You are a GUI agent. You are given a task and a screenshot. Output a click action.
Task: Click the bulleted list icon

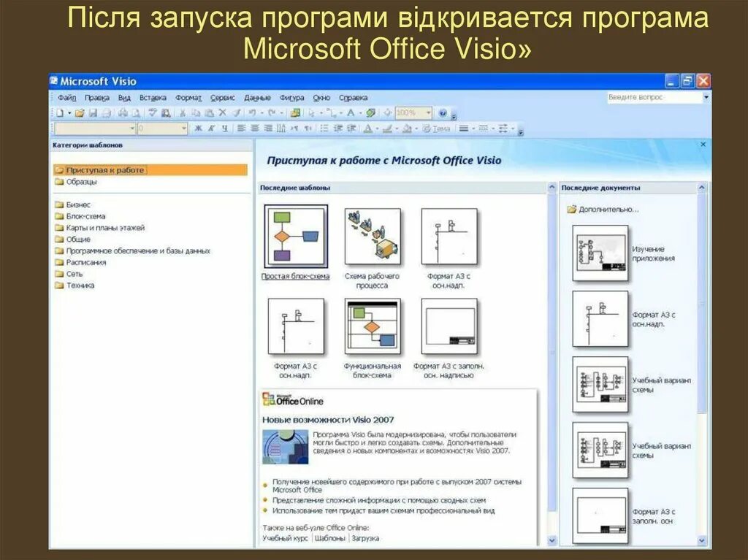[324, 129]
